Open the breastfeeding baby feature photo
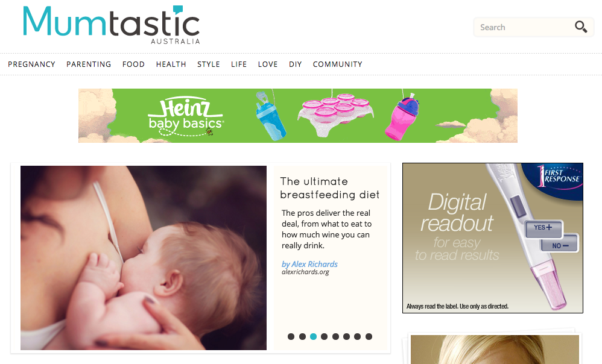 click(143, 258)
